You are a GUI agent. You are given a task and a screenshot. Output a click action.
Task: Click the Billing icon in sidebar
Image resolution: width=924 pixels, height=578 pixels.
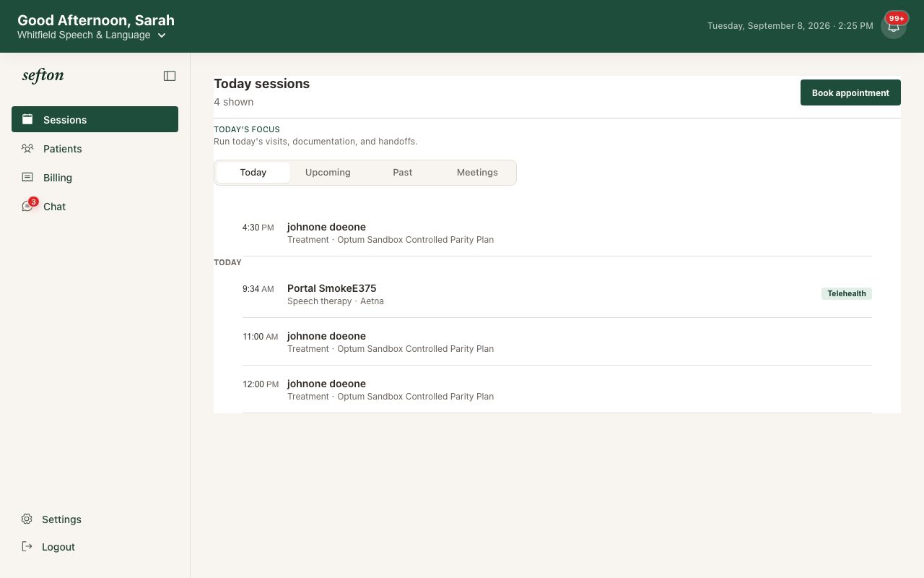(x=27, y=177)
